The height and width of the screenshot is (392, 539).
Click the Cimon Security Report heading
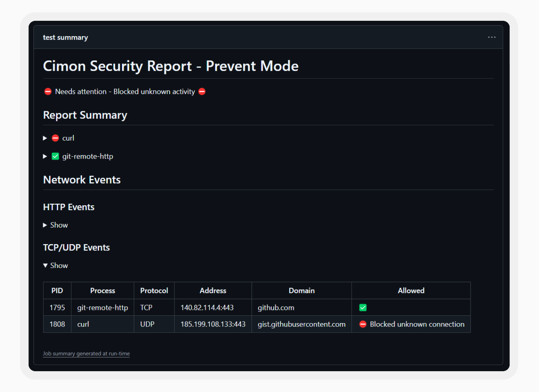[171, 66]
